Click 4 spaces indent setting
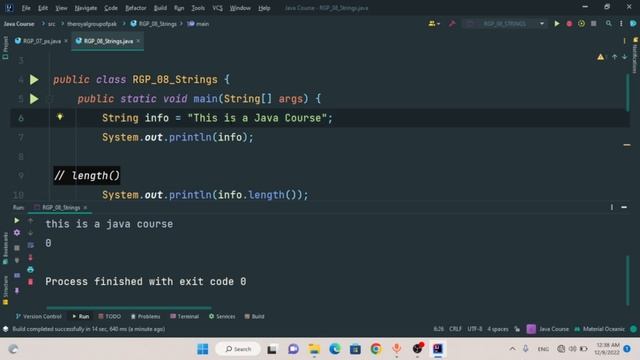The image size is (640, 360). [x=498, y=329]
